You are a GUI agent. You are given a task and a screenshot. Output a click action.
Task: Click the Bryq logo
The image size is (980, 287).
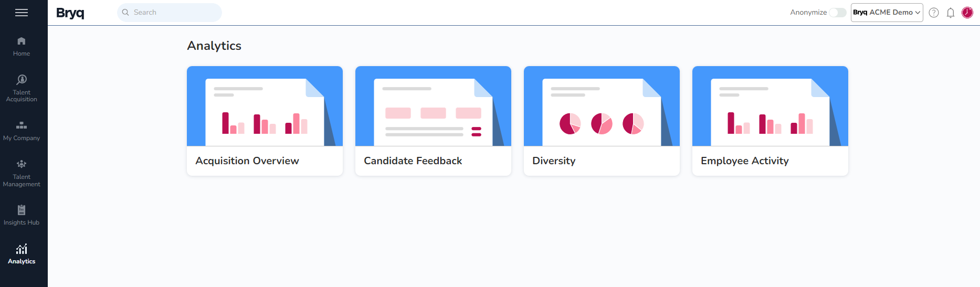point(70,13)
